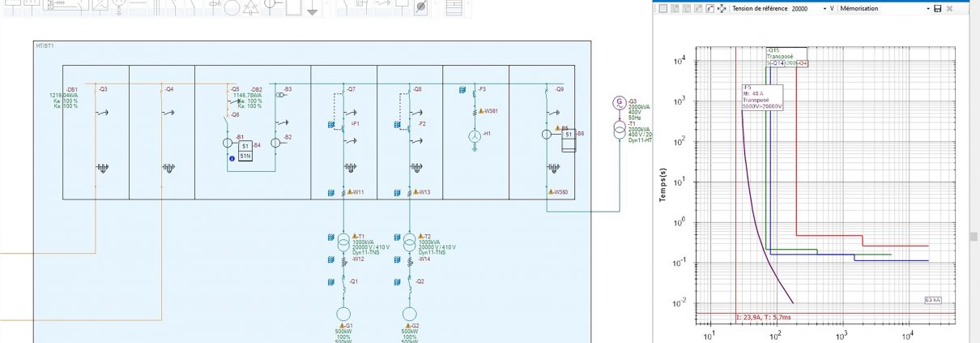The width and height of the screenshot is (980, 343).
Task: Select the -Q1 breaker symbol
Action: [x=343, y=286]
